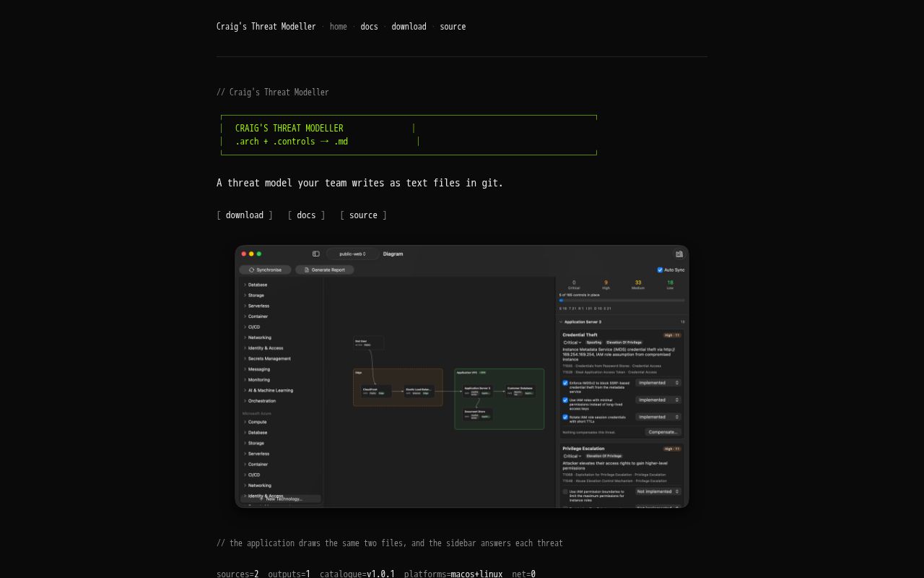Click the New Technology... button
Viewport: 924px width, 578px height.
tap(282, 499)
